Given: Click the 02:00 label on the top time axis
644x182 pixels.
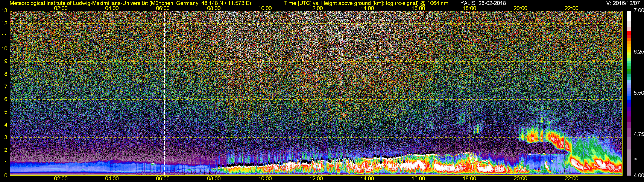Looking at the screenshot, I should pyautogui.click(x=61, y=8).
